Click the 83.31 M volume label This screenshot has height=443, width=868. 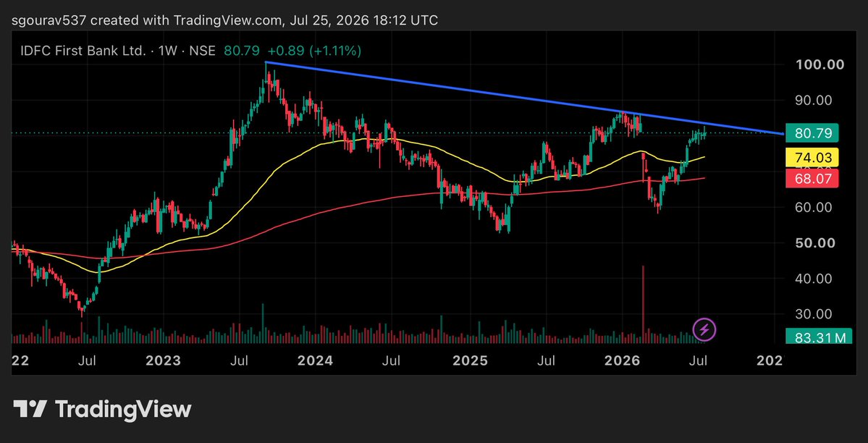[819, 337]
